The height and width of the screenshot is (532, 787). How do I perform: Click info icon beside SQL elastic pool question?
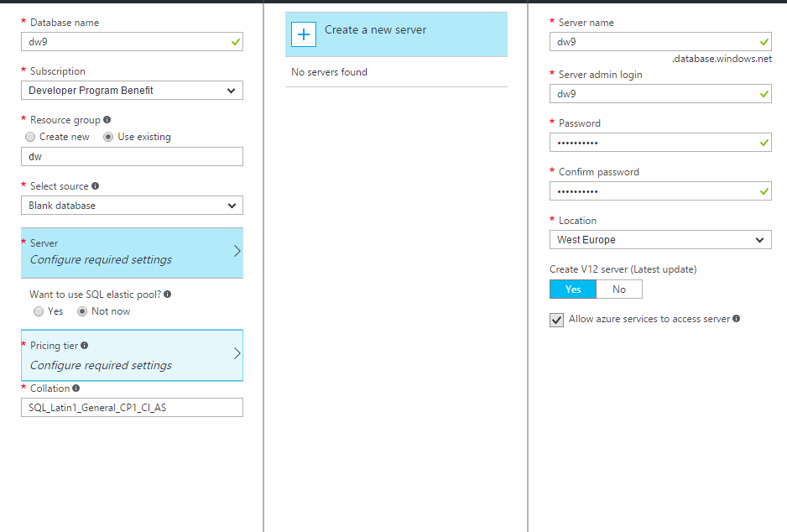[x=168, y=295]
